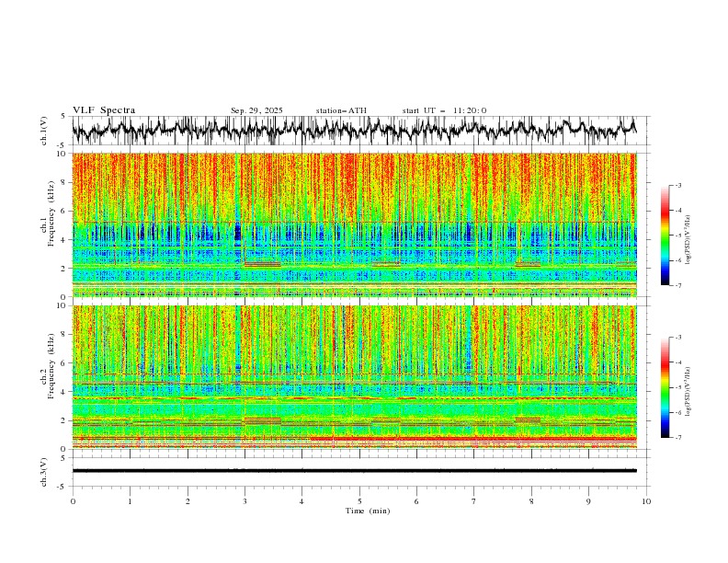Click the "VLF Spectra" plot title

pos(104,110)
